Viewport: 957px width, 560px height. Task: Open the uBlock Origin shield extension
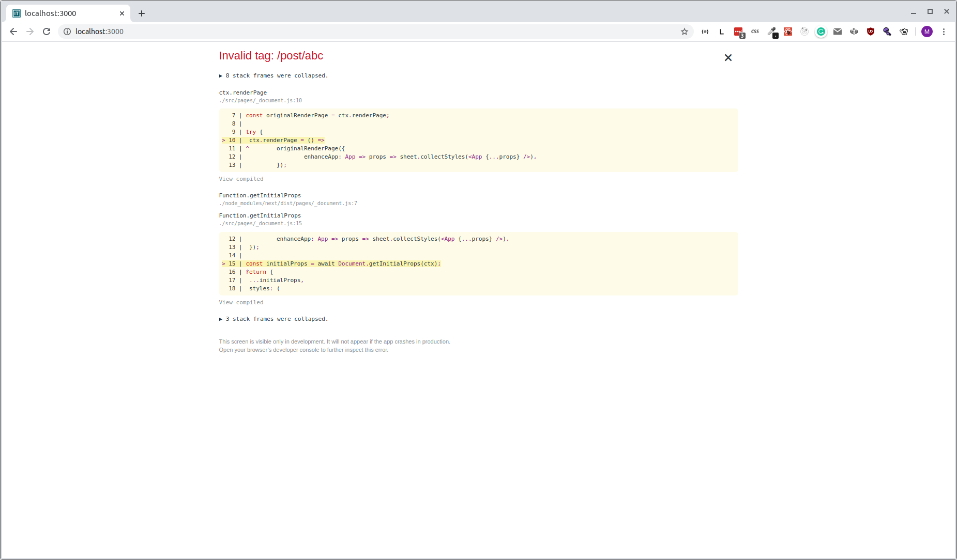[x=871, y=32]
